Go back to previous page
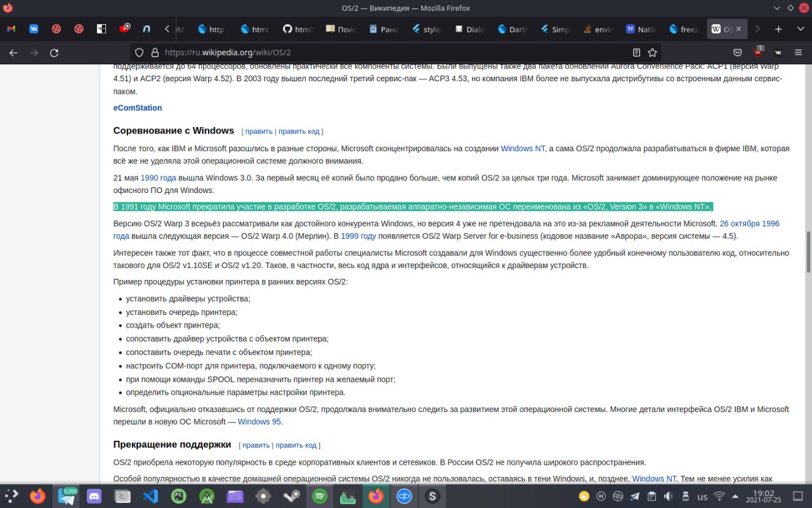Image resolution: width=812 pixels, height=508 pixels. coord(13,53)
